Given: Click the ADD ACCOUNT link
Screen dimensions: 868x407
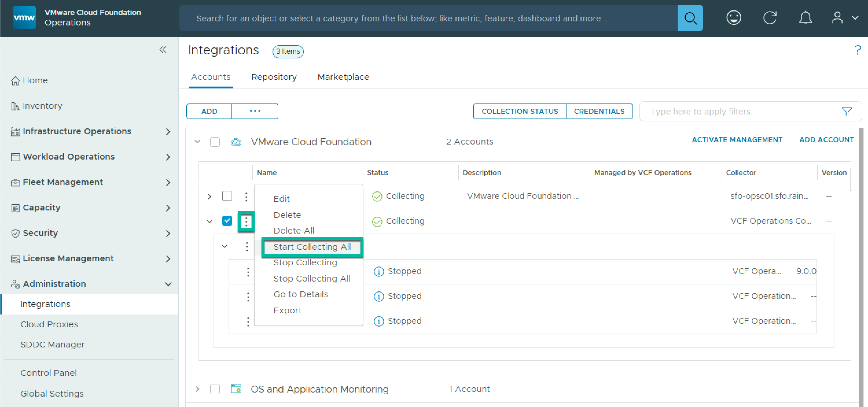Looking at the screenshot, I should [x=826, y=140].
